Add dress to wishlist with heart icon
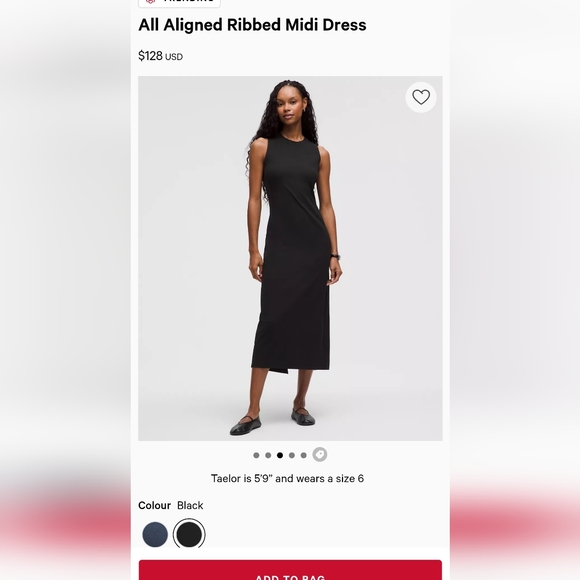580x580 pixels. click(x=421, y=97)
